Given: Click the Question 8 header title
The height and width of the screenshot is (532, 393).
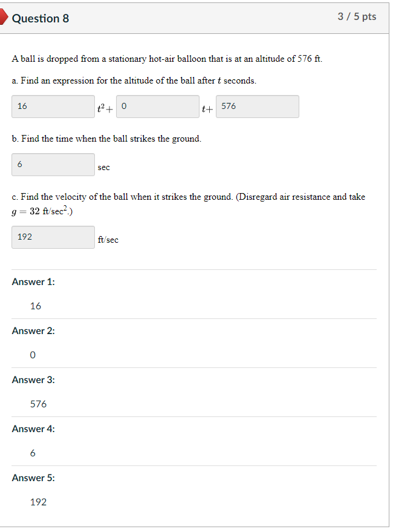Looking at the screenshot, I should click(41, 18).
